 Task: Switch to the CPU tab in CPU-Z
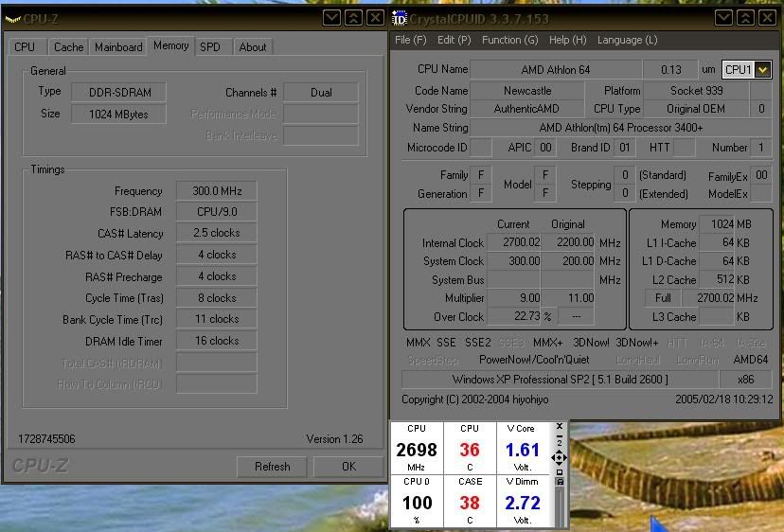pyautogui.click(x=27, y=47)
